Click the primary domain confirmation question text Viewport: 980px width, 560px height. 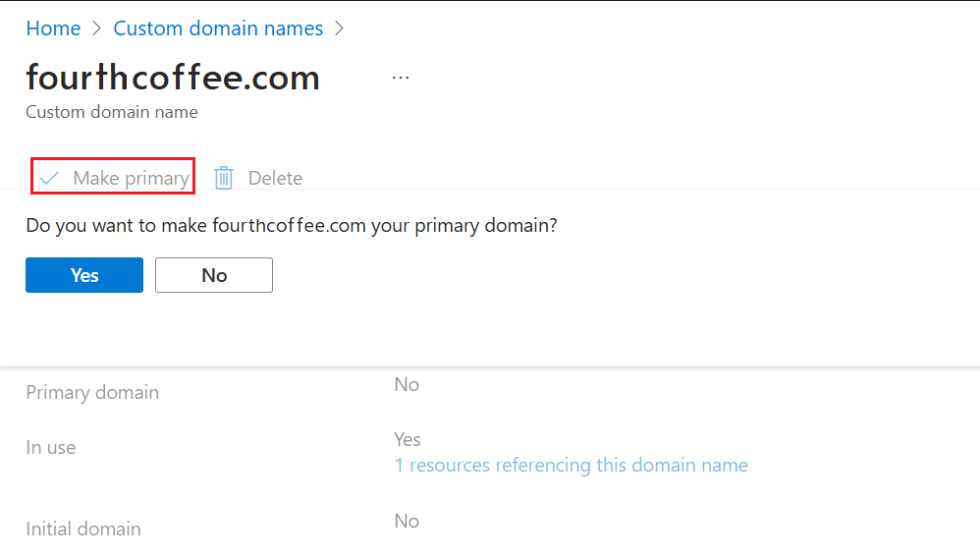[292, 225]
